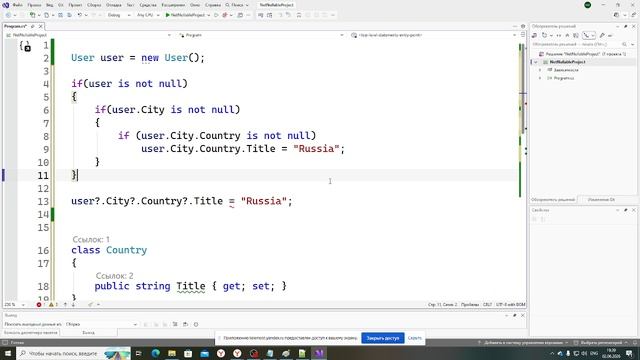Select Program.cs in Solution Explorer

pos(564,78)
